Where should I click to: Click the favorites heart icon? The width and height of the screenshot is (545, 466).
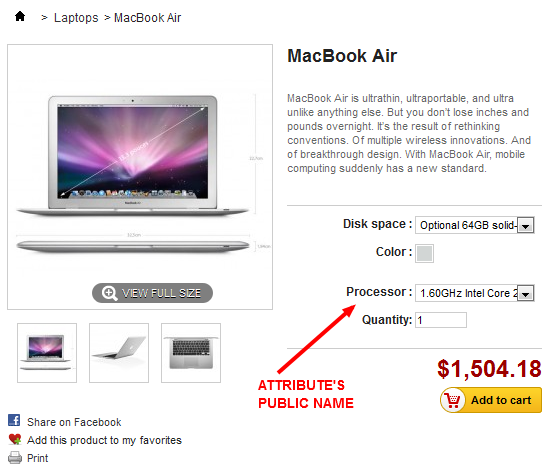15,439
